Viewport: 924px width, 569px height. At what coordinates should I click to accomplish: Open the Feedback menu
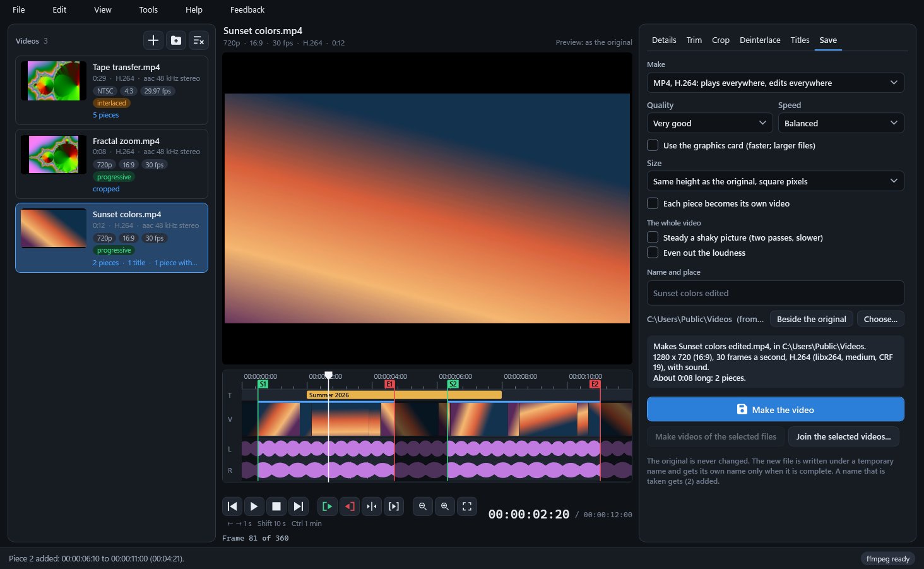pos(247,9)
